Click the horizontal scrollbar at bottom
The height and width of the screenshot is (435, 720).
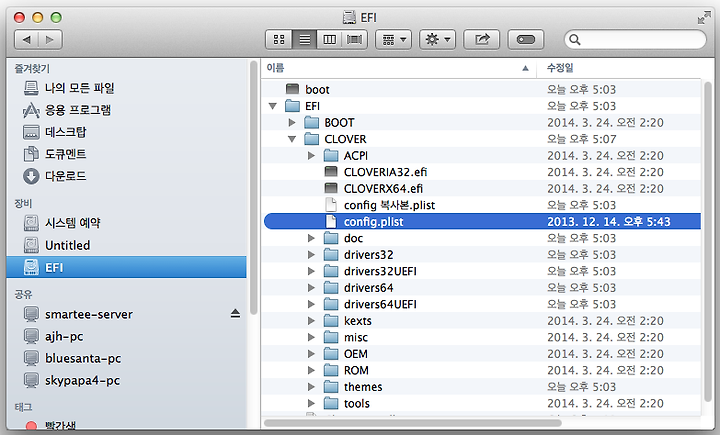(412, 422)
